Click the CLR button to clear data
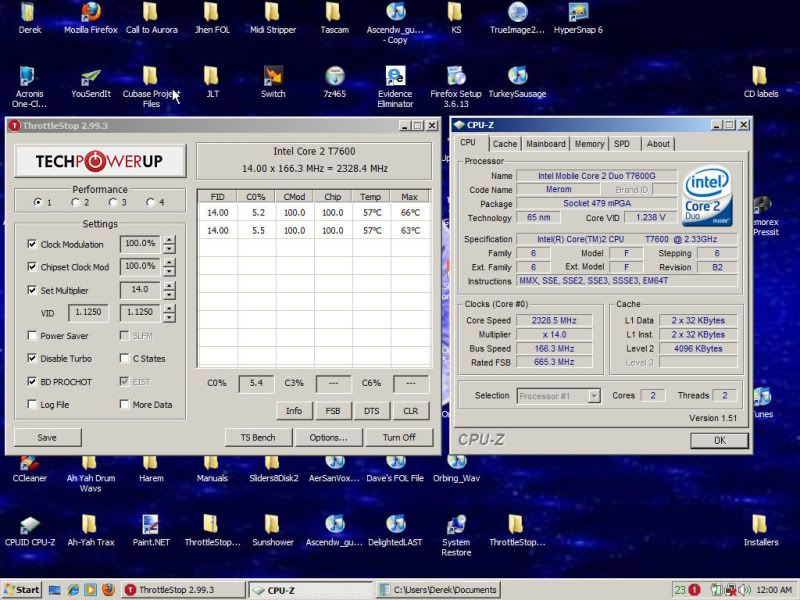 [x=411, y=411]
